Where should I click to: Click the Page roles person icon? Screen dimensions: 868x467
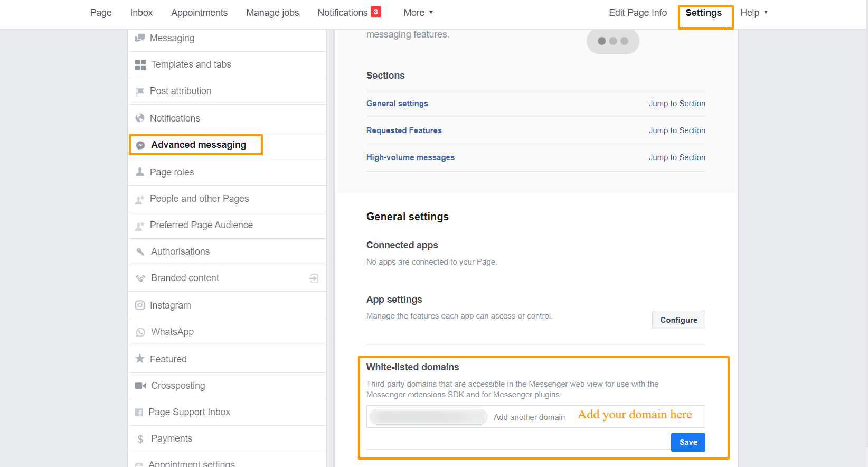click(x=140, y=172)
